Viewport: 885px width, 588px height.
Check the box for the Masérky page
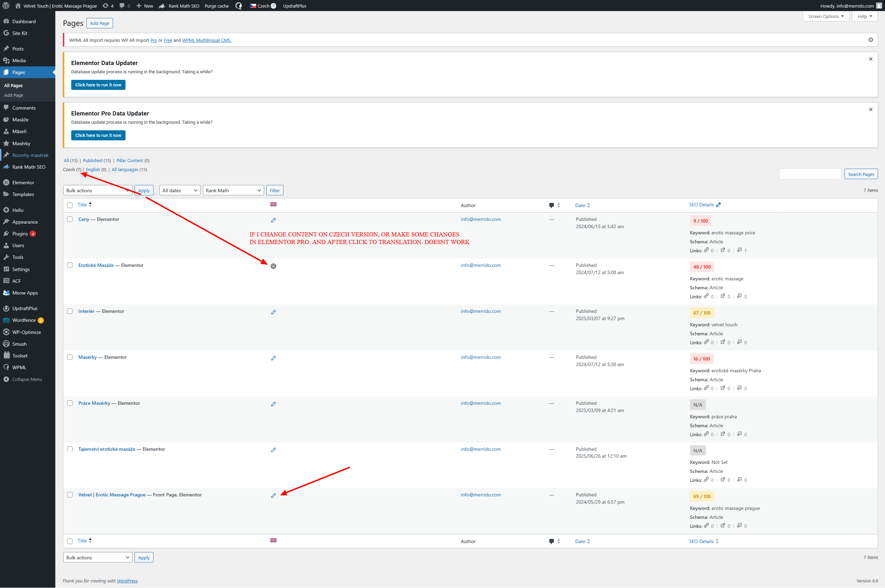70,357
